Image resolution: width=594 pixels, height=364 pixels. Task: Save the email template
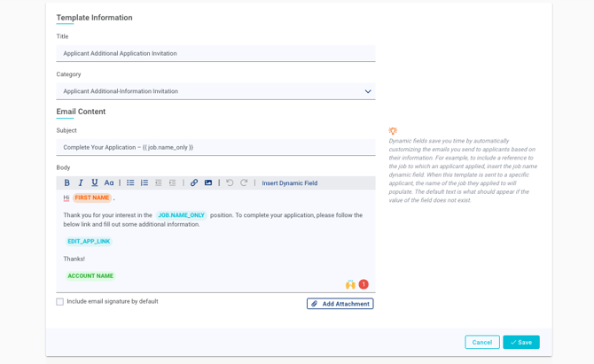[x=520, y=342]
